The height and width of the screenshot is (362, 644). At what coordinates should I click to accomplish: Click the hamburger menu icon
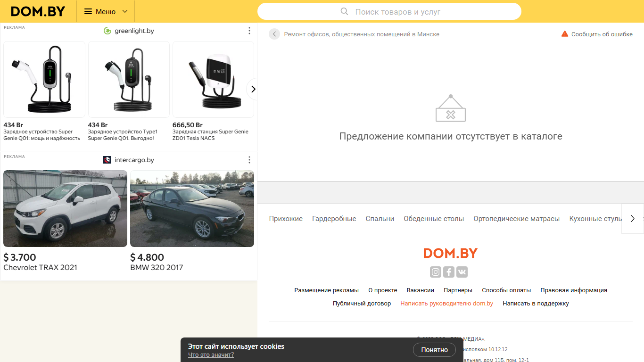(88, 11)
